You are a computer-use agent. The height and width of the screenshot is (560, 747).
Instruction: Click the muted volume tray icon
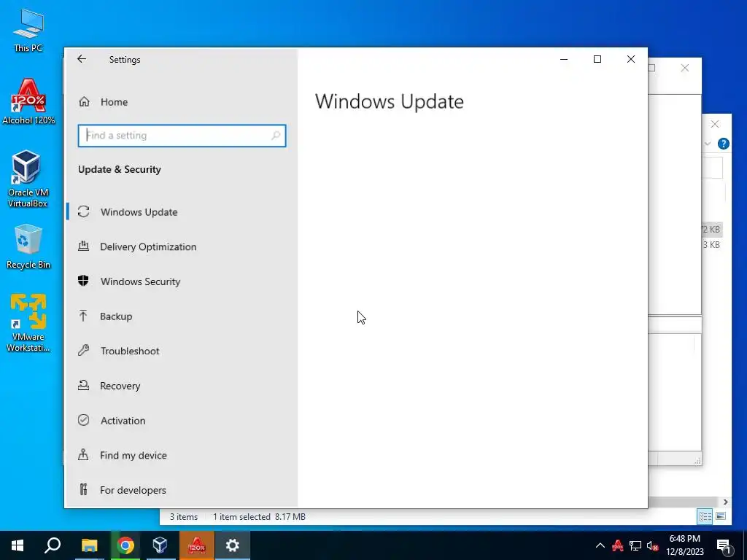coord(653,545)
